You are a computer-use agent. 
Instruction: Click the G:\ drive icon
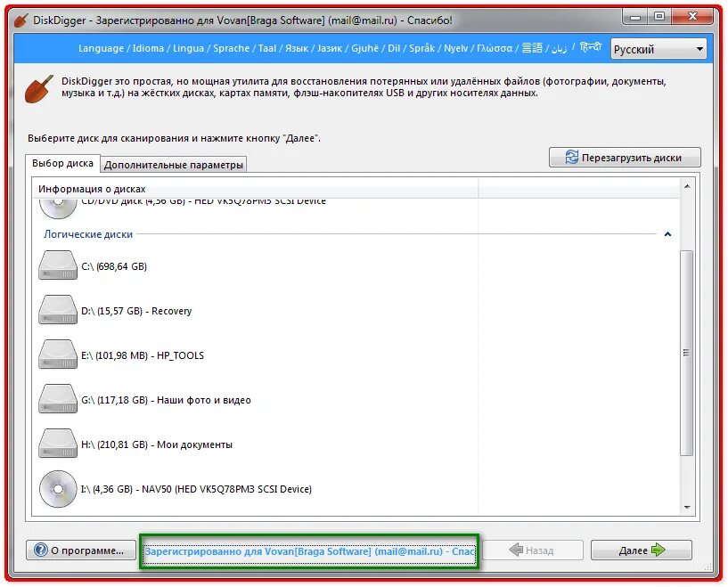point(58,399)
